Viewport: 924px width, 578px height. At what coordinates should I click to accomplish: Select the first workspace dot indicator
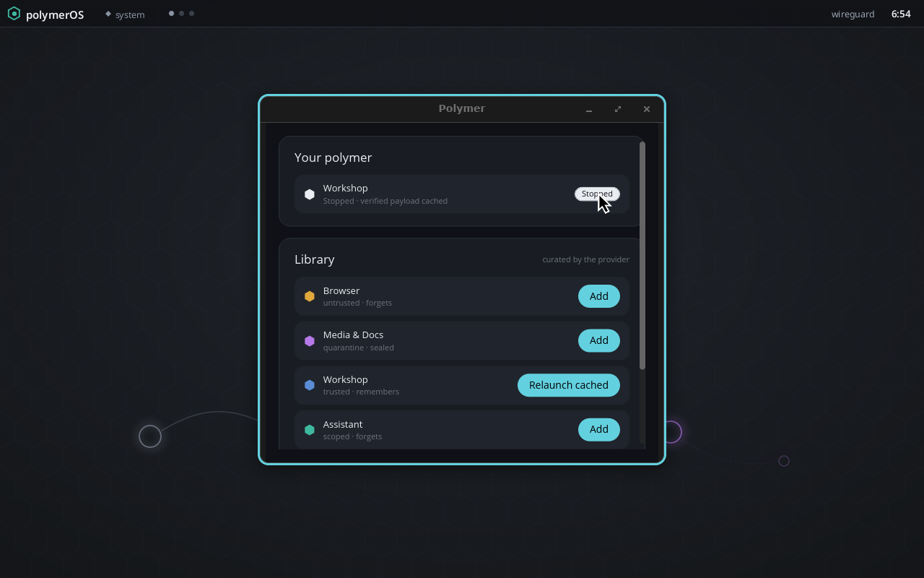coord(171,13)
